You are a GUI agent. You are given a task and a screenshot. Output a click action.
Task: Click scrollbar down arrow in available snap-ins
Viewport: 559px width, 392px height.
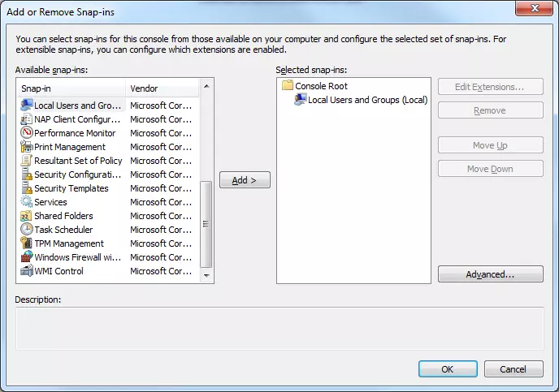point(206,275)
